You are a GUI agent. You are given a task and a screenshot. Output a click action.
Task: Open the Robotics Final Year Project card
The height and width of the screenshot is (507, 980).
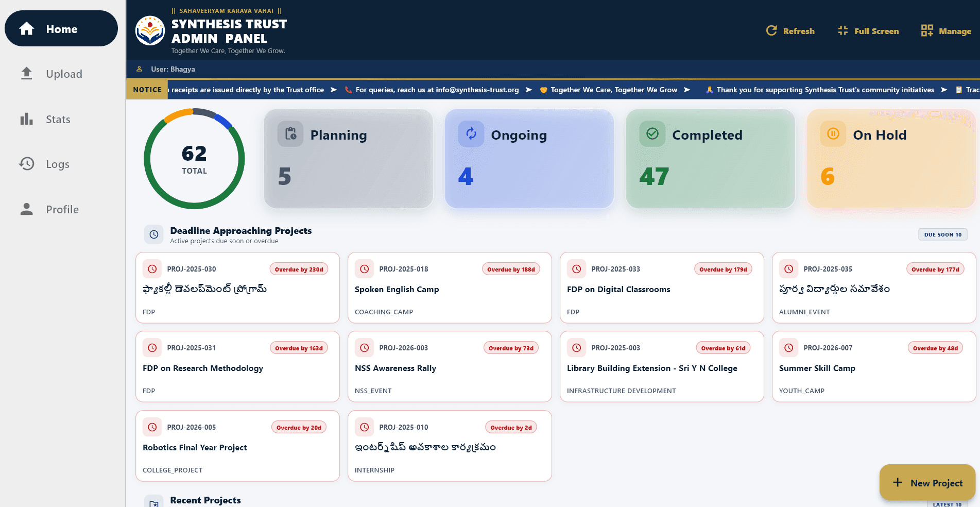click(237, 446)
